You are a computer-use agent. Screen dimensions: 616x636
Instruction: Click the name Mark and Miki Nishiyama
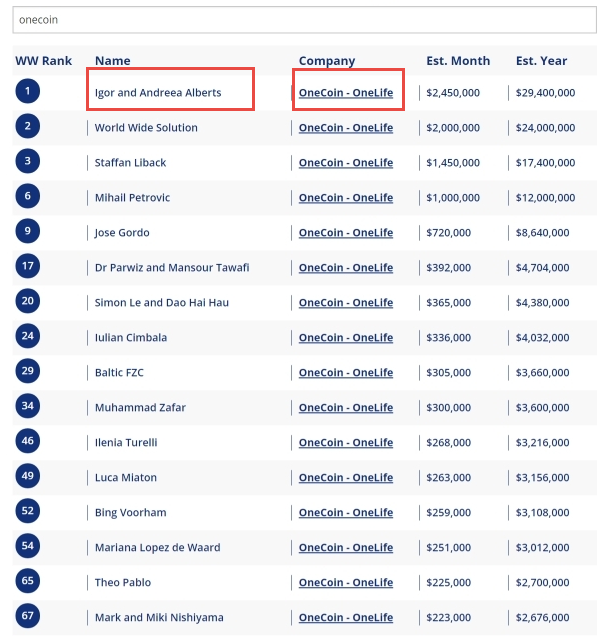click(x=159, y=617)
